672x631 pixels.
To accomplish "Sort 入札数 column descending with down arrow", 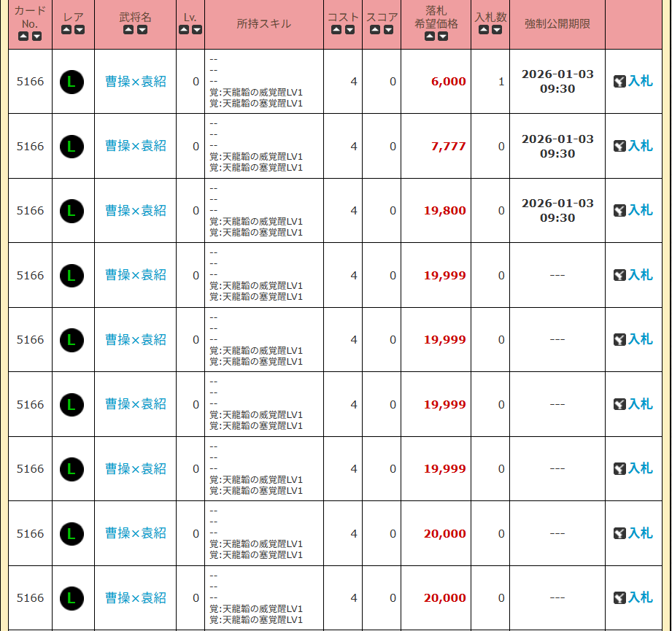I will pyautogui.click(x=497, y=30).
